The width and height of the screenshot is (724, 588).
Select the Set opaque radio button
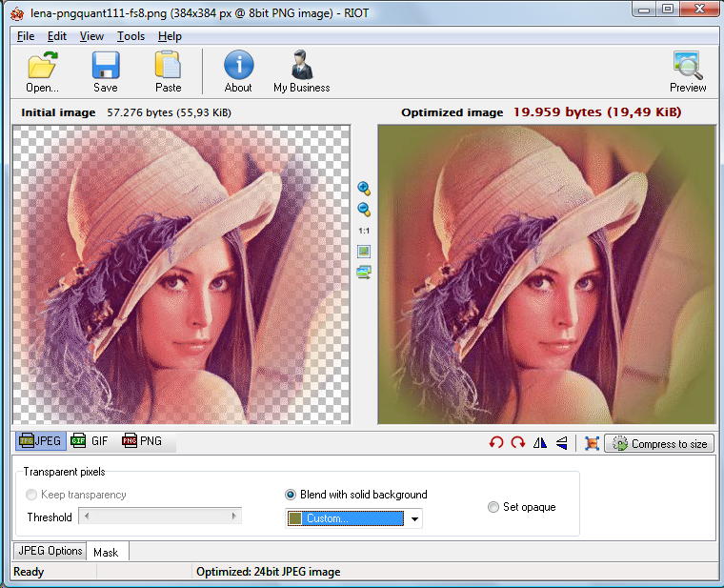[x=493, y=507]
